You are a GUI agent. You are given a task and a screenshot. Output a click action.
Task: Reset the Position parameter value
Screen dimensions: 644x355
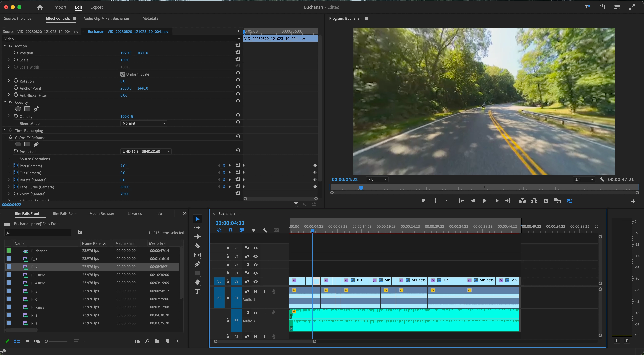coord(238,52)
